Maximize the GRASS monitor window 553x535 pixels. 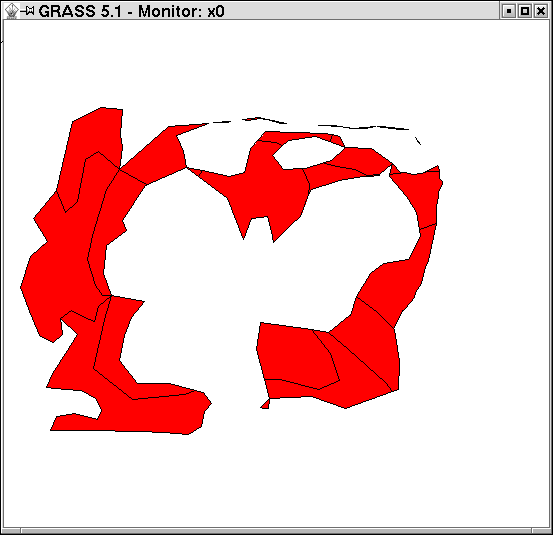point(525,11)
